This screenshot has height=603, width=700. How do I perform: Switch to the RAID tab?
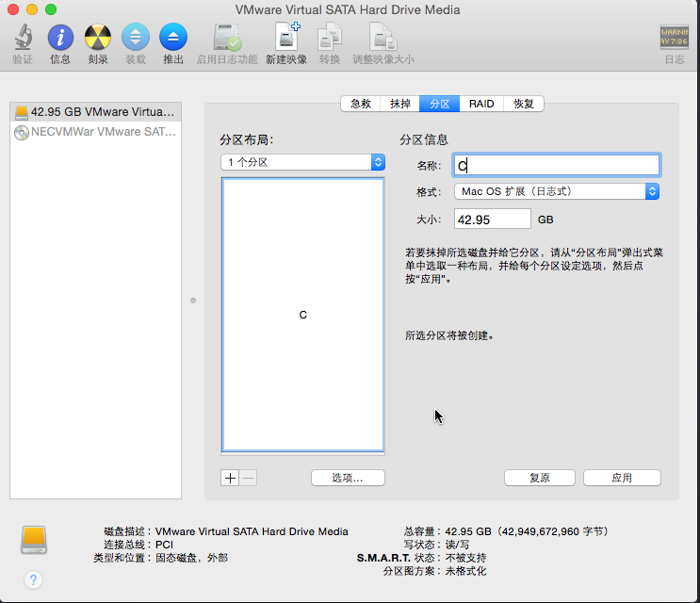(481, 104)
